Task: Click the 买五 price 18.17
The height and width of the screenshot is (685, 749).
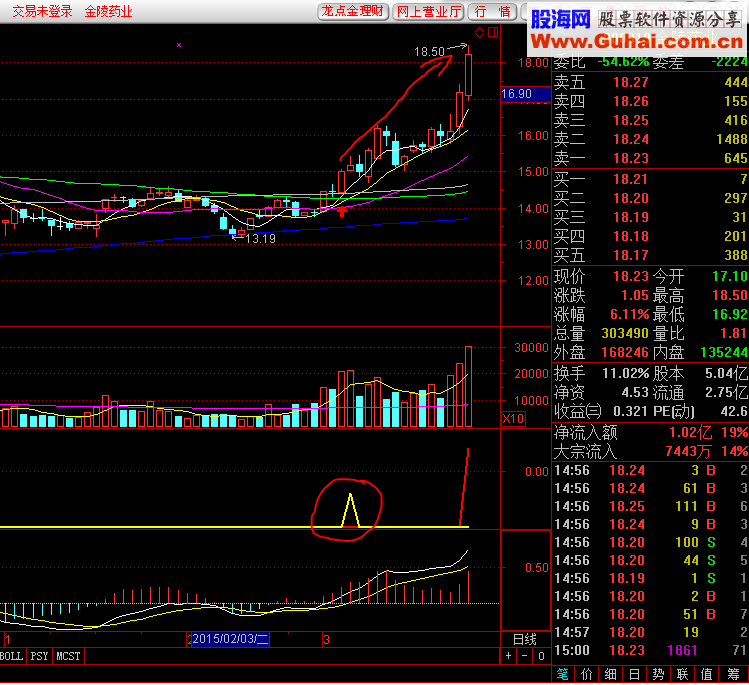Action: (x=631, y=256)
